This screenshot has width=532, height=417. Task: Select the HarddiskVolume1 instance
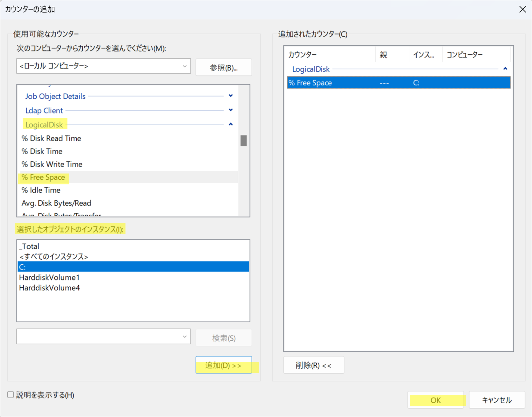pos(133,277)
